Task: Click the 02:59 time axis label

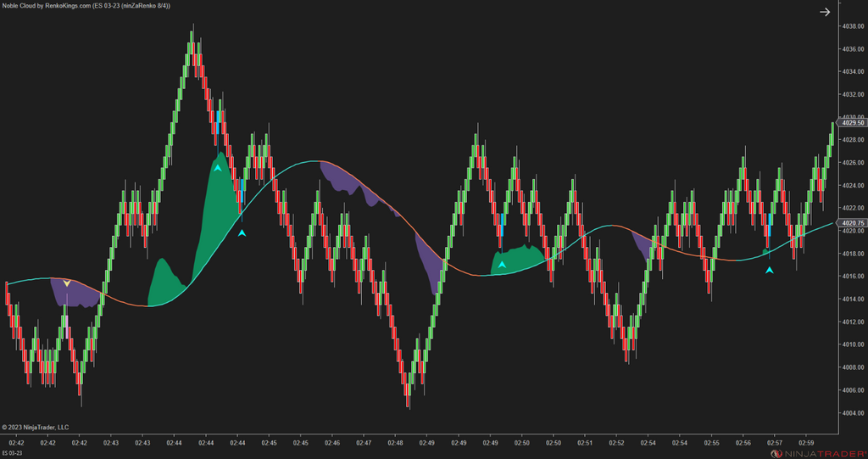Action: click(x=807, y=443)
